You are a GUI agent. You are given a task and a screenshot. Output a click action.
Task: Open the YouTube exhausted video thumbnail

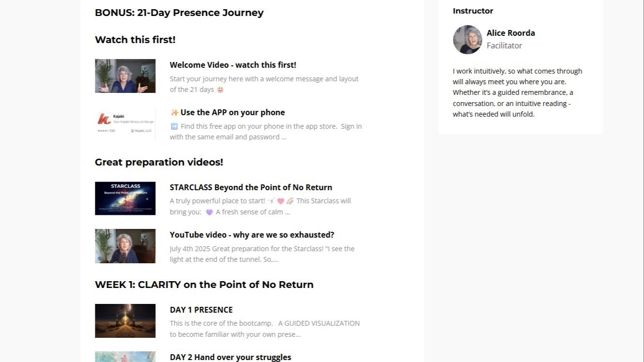(125, 246)
